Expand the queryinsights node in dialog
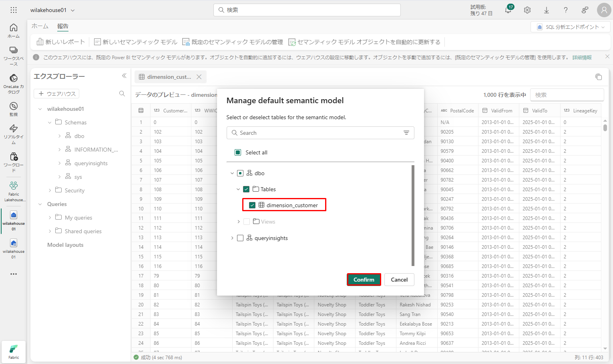Screen dimensions: 613x364 (232, 238)
